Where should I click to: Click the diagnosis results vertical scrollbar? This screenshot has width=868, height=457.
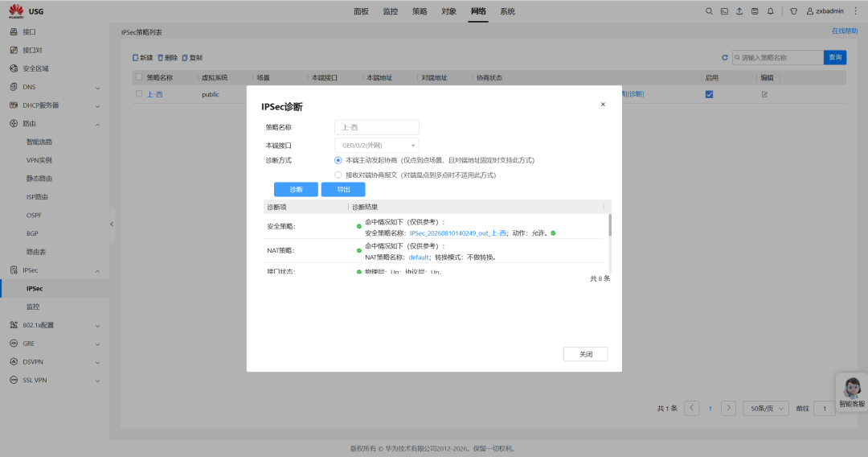coord(610,225)
